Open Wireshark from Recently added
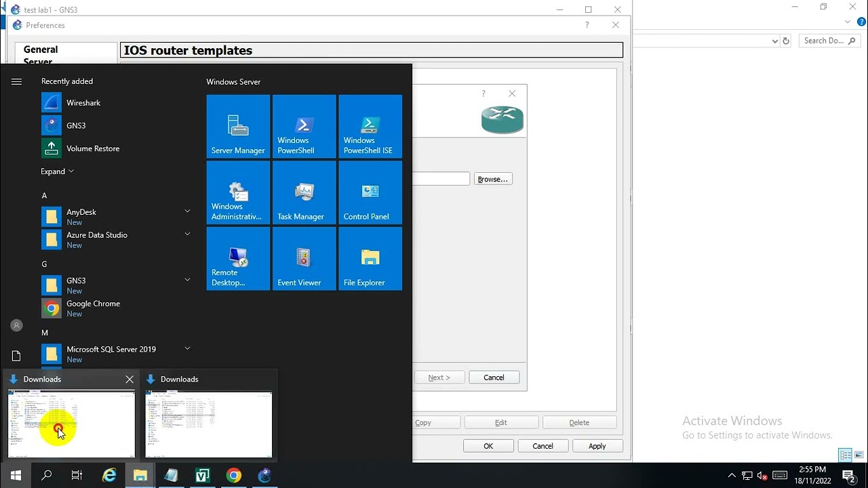The height and width of the screenshot is (488, 868). (83, 103)
